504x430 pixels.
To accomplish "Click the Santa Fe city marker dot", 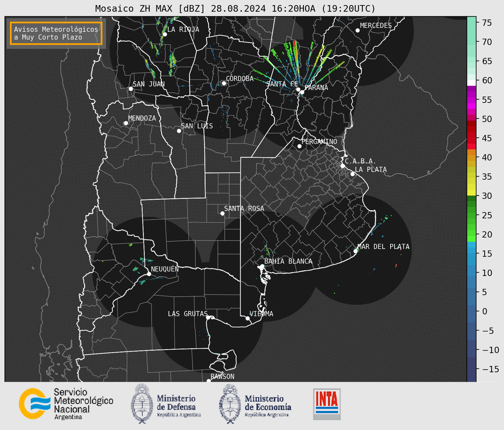I will point(298,89).
